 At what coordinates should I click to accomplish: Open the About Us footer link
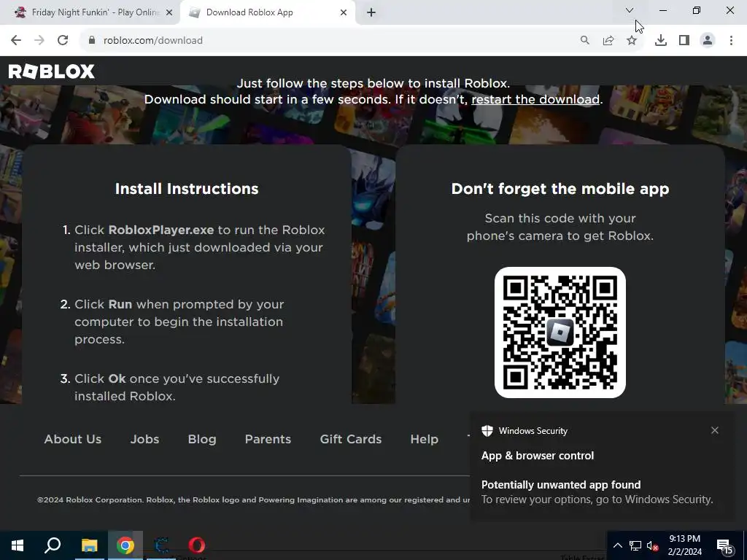coord(73,439)
